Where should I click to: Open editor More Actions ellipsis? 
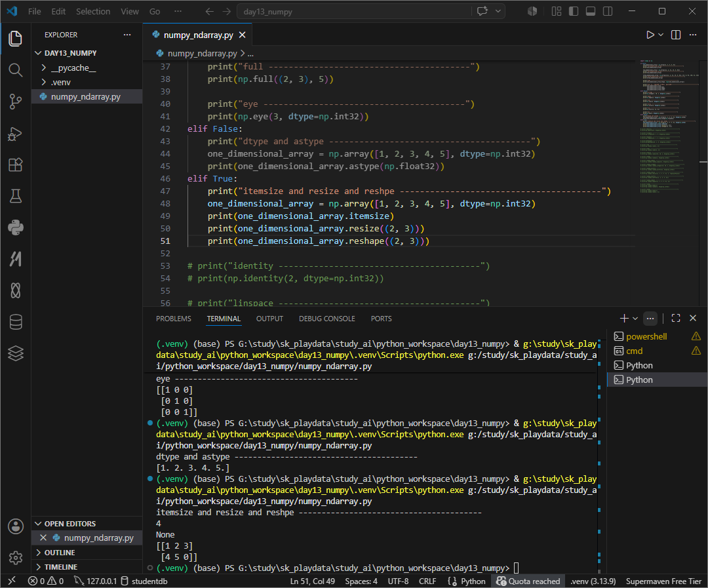[693, 35]
